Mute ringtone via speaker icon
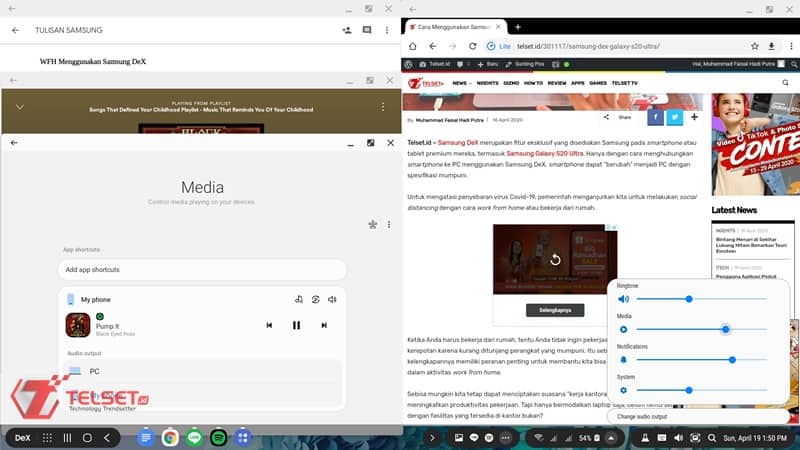The height and width of the screenshot is (450, 800). coord(624,299)
